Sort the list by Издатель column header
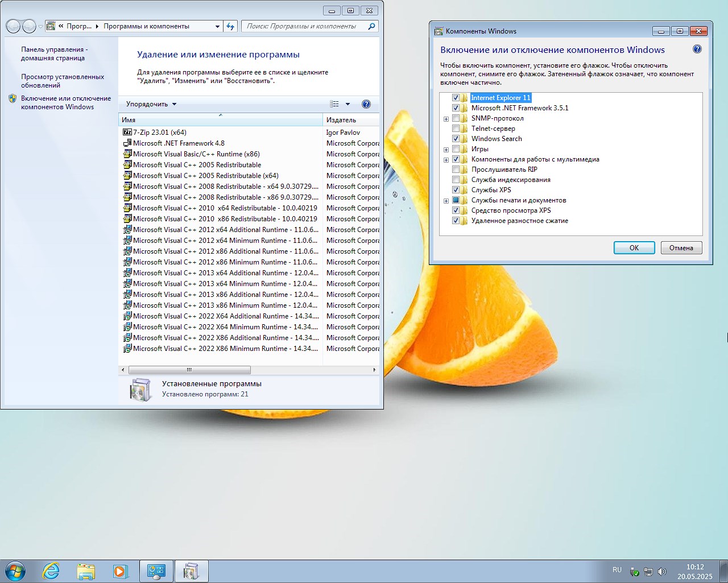 351,120
